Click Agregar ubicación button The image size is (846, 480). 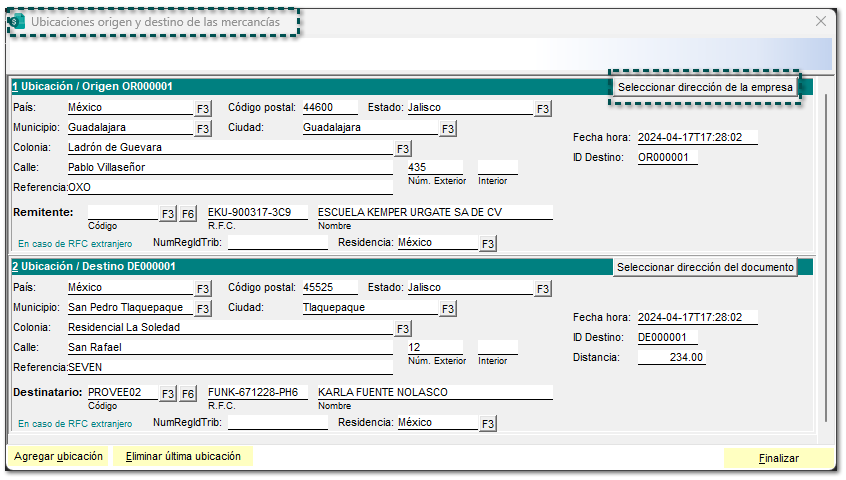[58, 456]
